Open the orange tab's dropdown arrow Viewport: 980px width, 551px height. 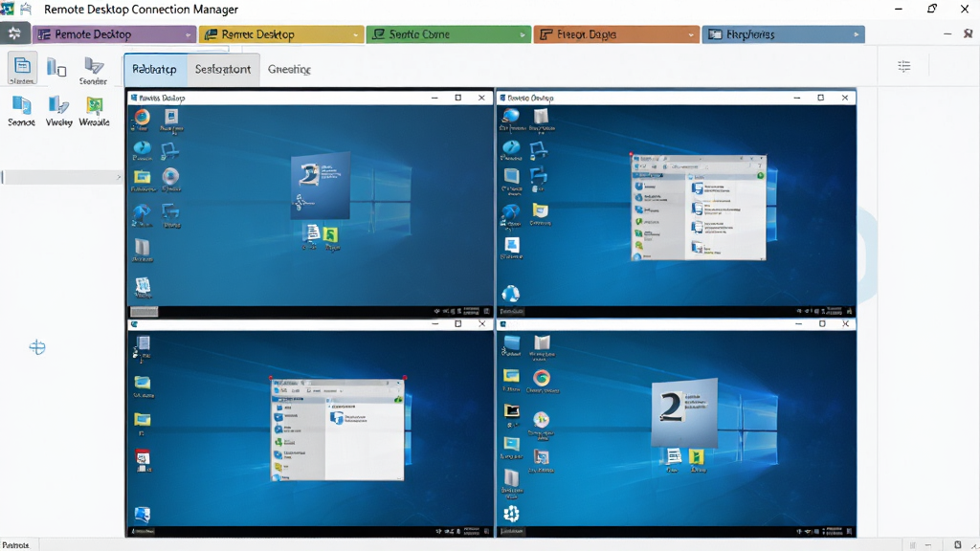tap(691, 35)
